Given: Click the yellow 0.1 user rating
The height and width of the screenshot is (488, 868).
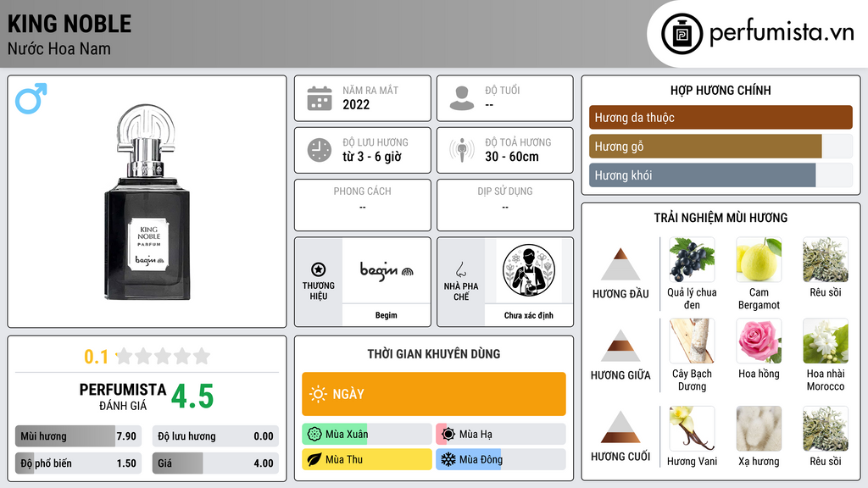Looking at the screenshot, I should click(96, 357).
